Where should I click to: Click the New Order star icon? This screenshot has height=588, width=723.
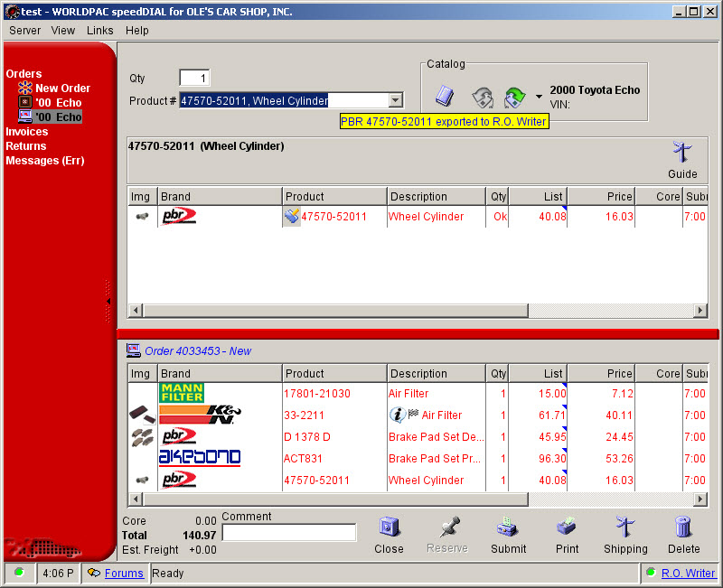(25, 88)
